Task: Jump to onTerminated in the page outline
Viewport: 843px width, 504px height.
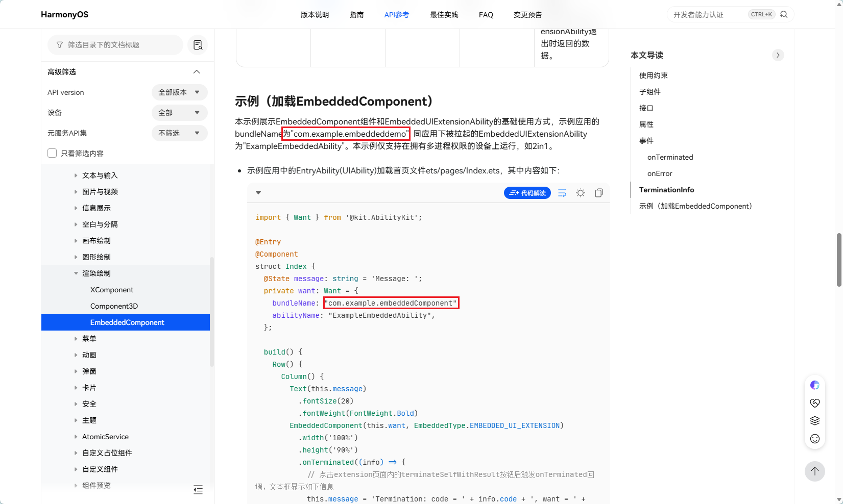Action: (670, 157)
